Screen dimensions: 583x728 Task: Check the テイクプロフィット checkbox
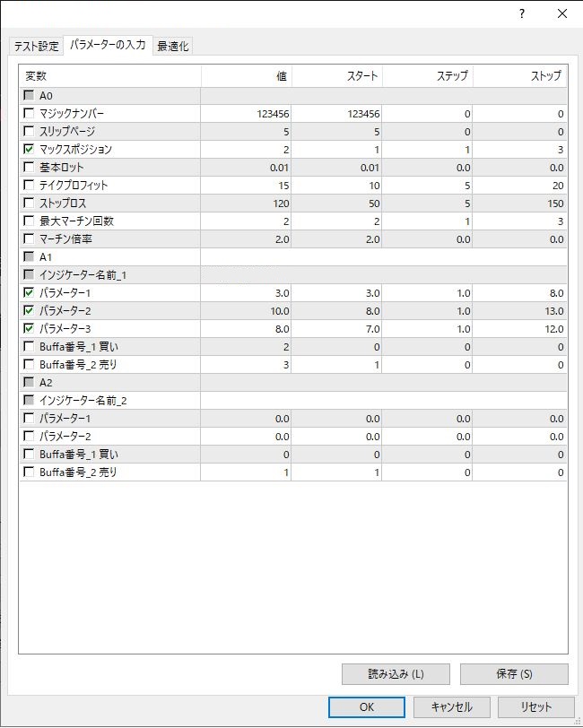[30, 186]
